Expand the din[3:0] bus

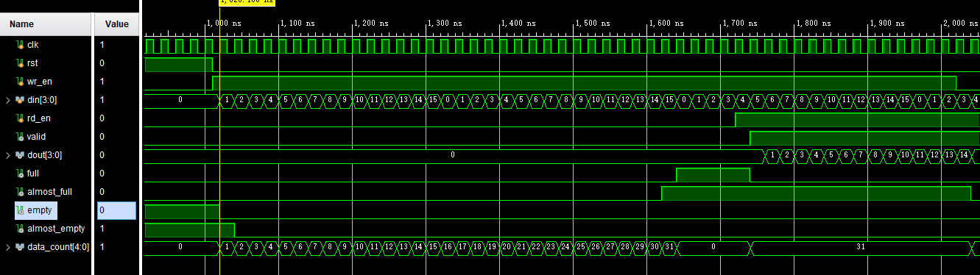[7, 100]
